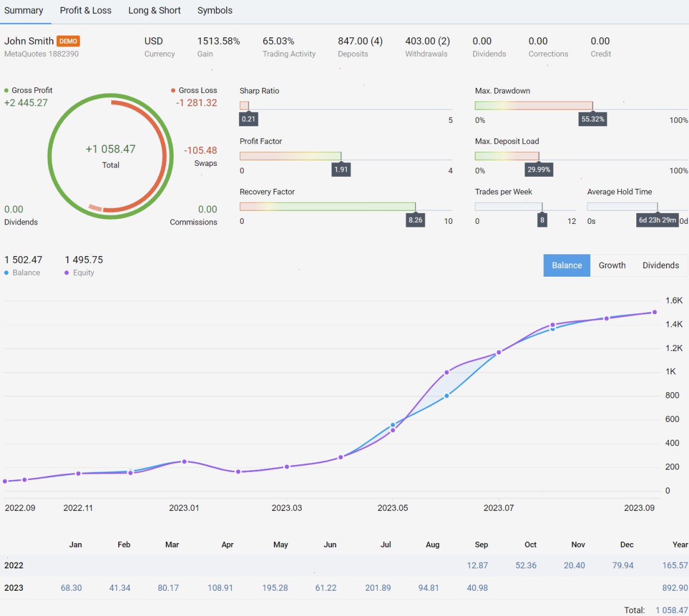Viewport: 689px width, 616px height.
Task: Click the green Gross Profit legend dot
Action: click(6, 90)
